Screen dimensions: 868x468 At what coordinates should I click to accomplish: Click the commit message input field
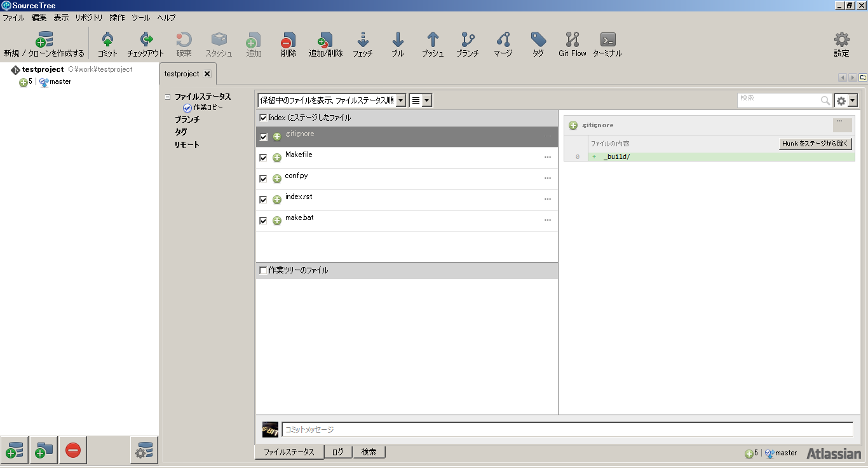click(x=567, y=429)
